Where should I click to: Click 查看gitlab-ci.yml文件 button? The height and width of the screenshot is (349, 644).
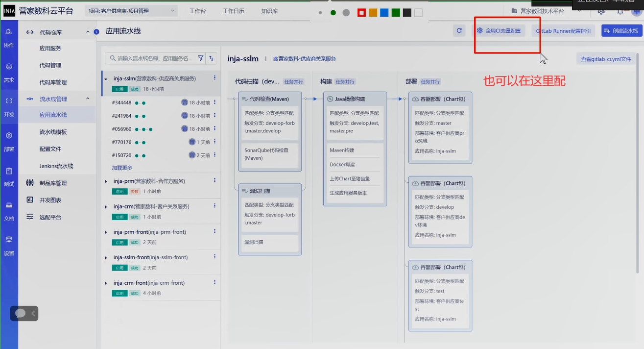(x=606, y=59)
